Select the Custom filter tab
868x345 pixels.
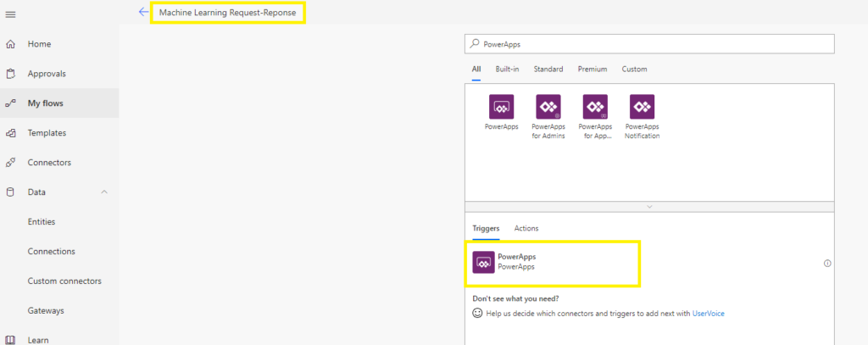(x=634, y=70)
